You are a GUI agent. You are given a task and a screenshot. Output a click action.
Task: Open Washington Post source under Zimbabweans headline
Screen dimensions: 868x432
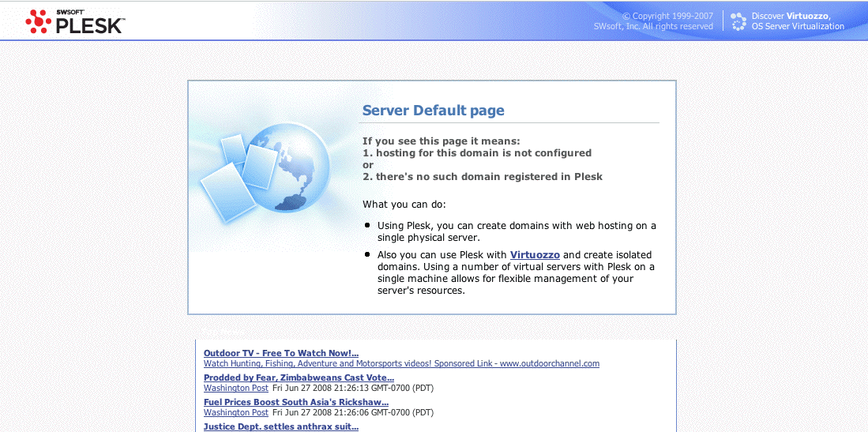[235, 389]
